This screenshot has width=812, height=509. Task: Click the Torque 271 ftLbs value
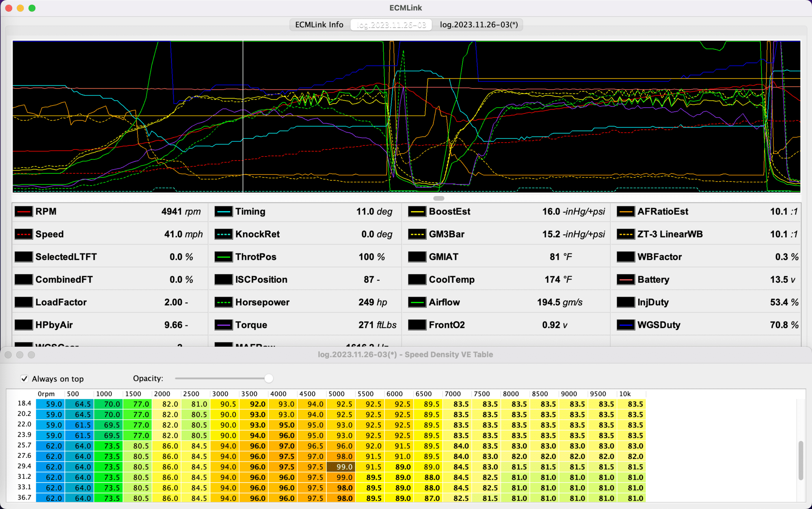(x=377, y=325)
